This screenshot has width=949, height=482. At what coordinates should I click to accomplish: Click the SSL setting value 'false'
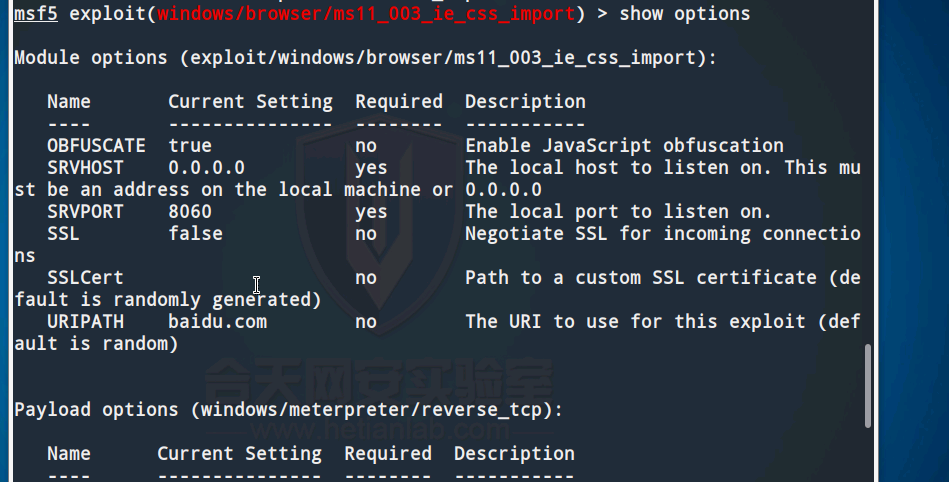[x=195, y=234]
